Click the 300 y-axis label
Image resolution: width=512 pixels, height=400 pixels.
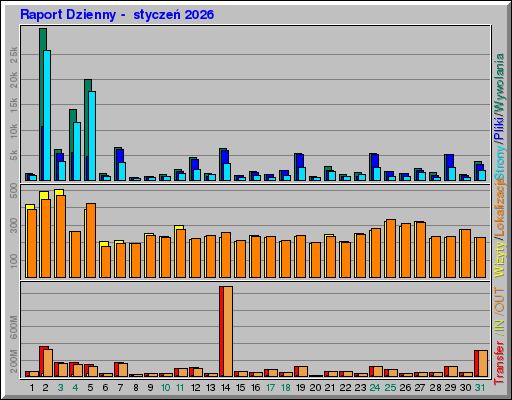pos(14,226)
